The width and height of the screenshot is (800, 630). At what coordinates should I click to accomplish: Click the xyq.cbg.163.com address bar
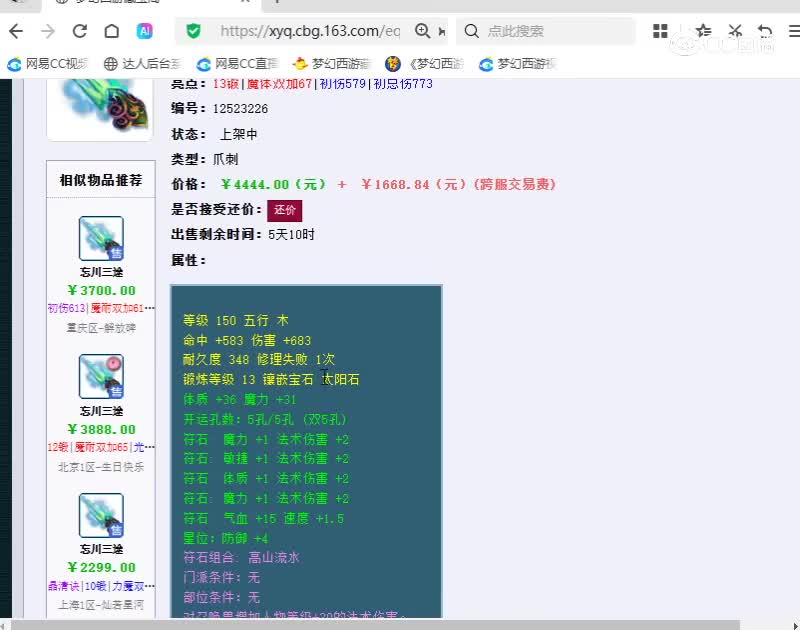(x=310, y=31)
